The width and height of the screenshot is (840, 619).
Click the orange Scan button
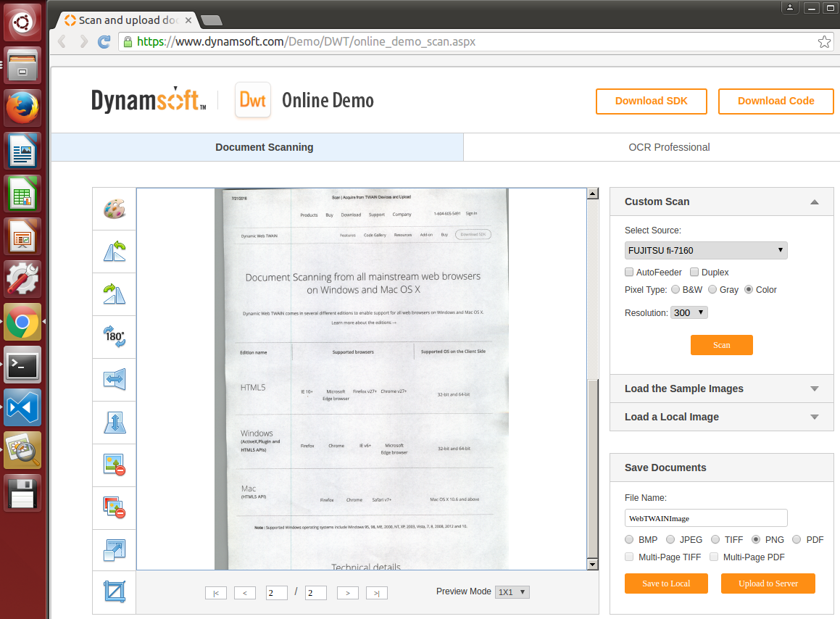click(x=721, y=345)
